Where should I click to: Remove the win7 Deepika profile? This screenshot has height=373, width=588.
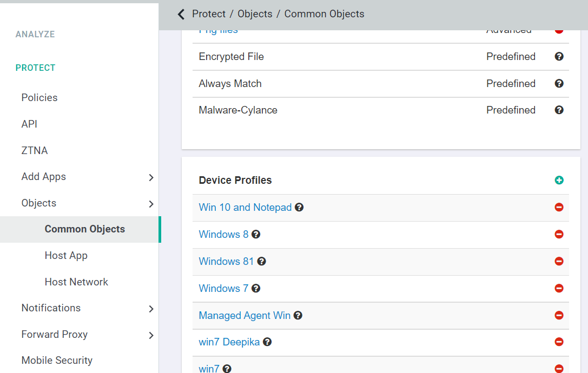pyautogui.click(x=559, y=342)
